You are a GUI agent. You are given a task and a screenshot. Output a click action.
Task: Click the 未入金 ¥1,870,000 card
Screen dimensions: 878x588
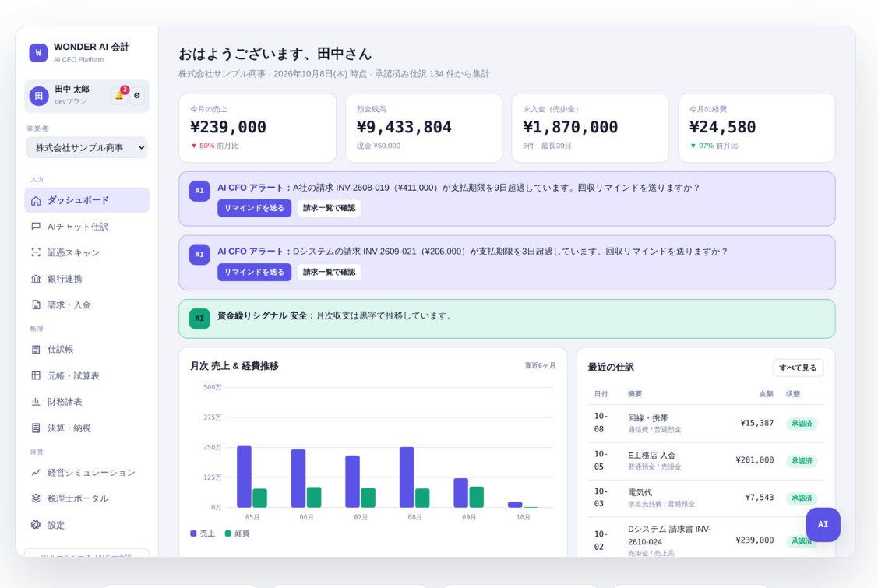pos(591,128)
